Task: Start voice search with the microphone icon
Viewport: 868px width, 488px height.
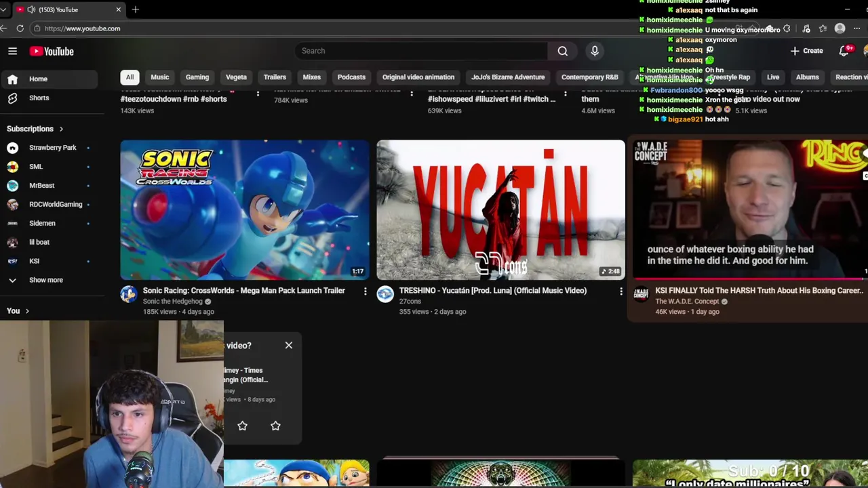Action: (x=595, y=51)
